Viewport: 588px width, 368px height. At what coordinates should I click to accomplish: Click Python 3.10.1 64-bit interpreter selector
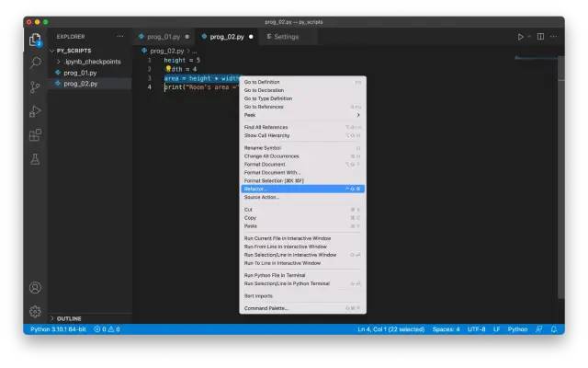point(58,329)
